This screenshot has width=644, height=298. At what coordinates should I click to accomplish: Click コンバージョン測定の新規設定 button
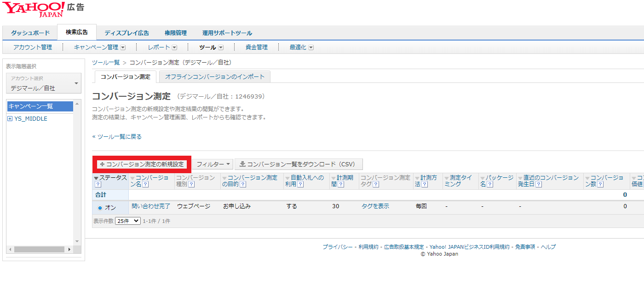point(142,164)
